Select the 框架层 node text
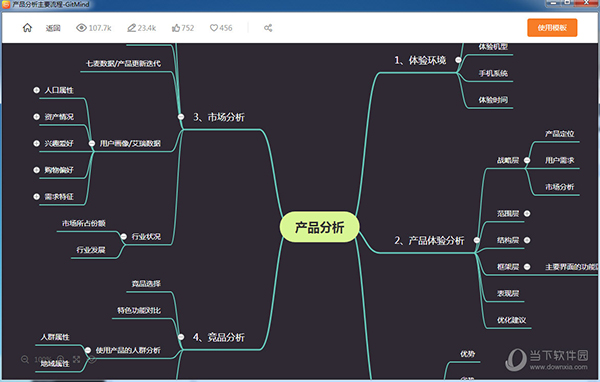This screenshot has width=600, height=382. (508, 266)
